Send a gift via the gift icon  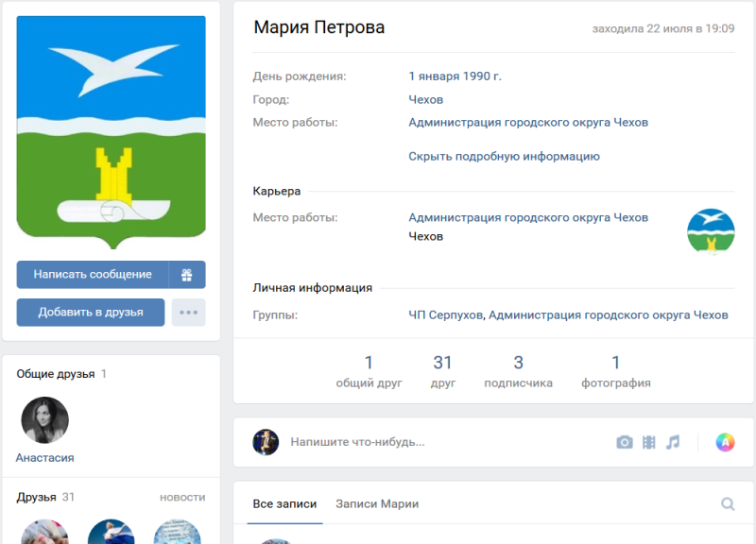coord(187,275)
